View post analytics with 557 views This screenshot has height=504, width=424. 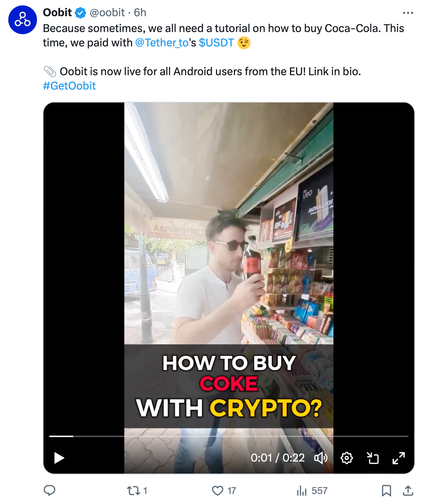click(x=312, y=491)
